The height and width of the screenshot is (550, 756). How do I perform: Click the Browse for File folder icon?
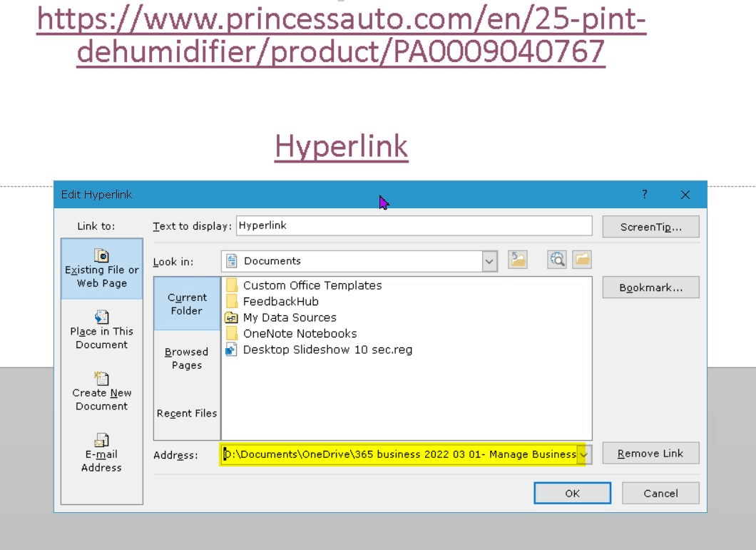[x=582, y=260]
